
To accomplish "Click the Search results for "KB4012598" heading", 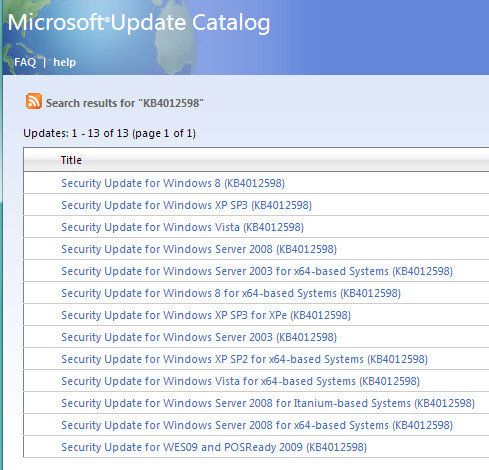I will click(124, 103).
